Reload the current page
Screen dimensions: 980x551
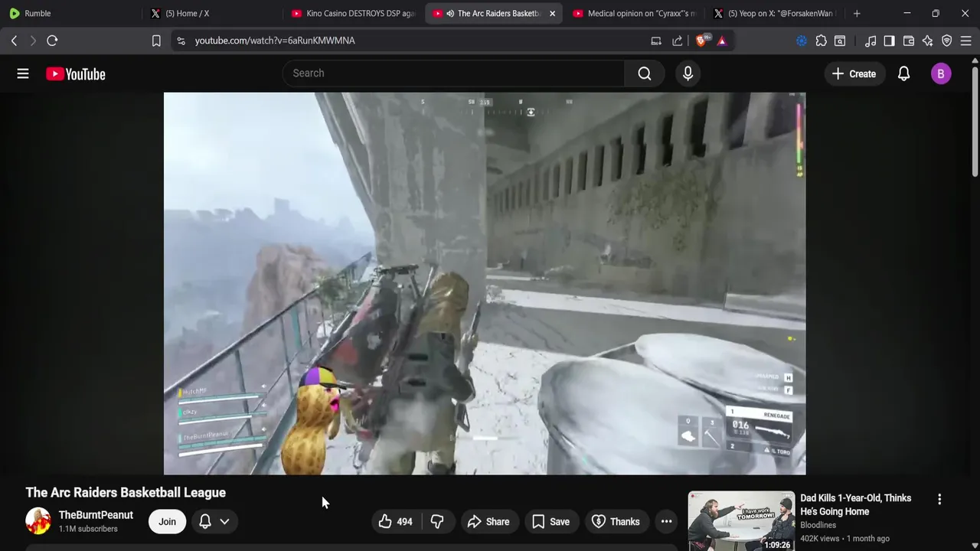point(52,41)
